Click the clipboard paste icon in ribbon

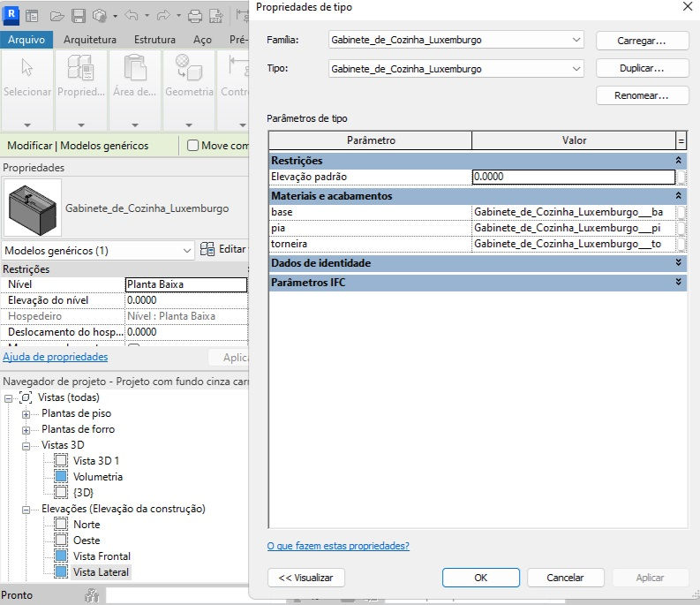click(135, 67)
